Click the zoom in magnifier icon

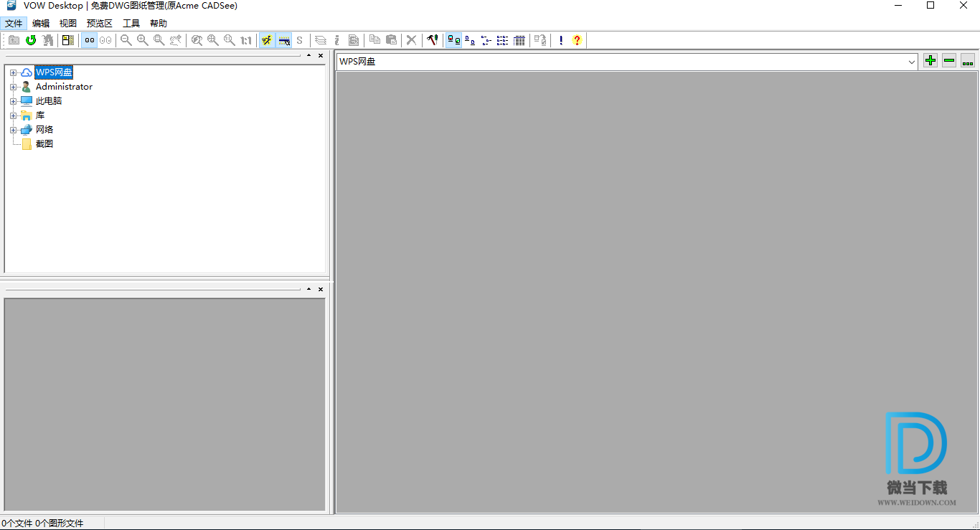(143, 40)
